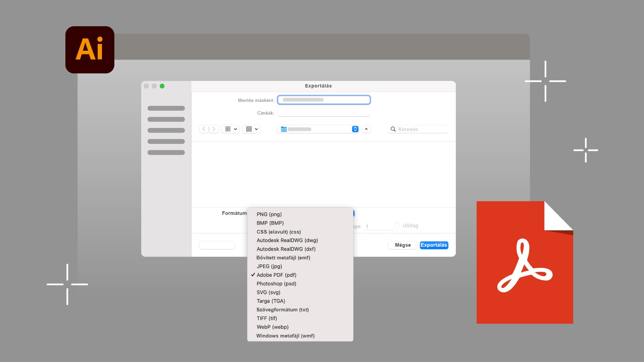Image resolution: width=644 pixels, height=362 pixels.
Task: Open the format selection dropdown
Action: pos(353,213)
